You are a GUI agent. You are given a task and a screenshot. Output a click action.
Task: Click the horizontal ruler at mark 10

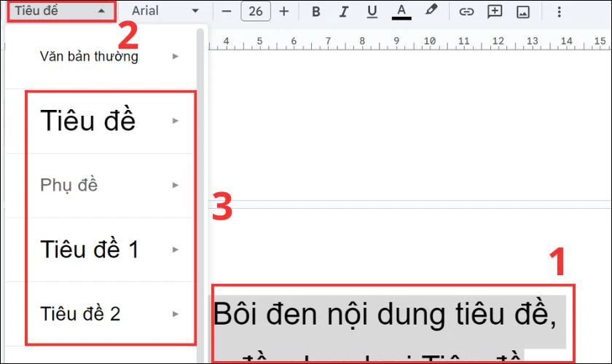(x=430, y=41)
